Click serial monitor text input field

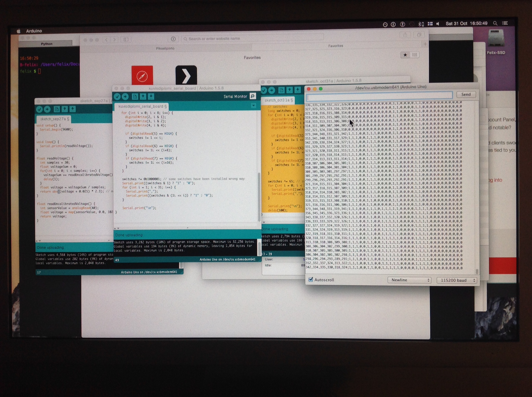379,97
